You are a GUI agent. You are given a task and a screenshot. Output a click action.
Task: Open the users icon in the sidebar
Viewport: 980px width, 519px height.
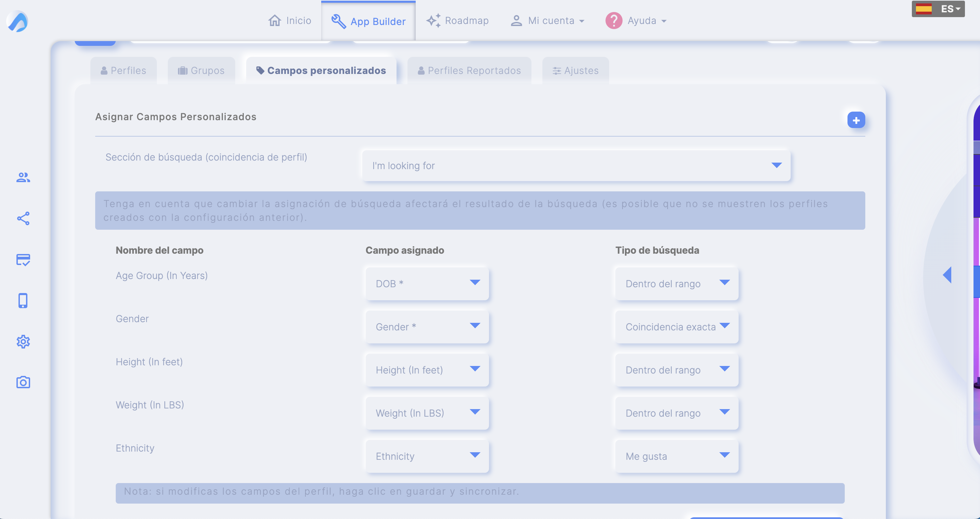pyautogui.click(x=23, y=177)
